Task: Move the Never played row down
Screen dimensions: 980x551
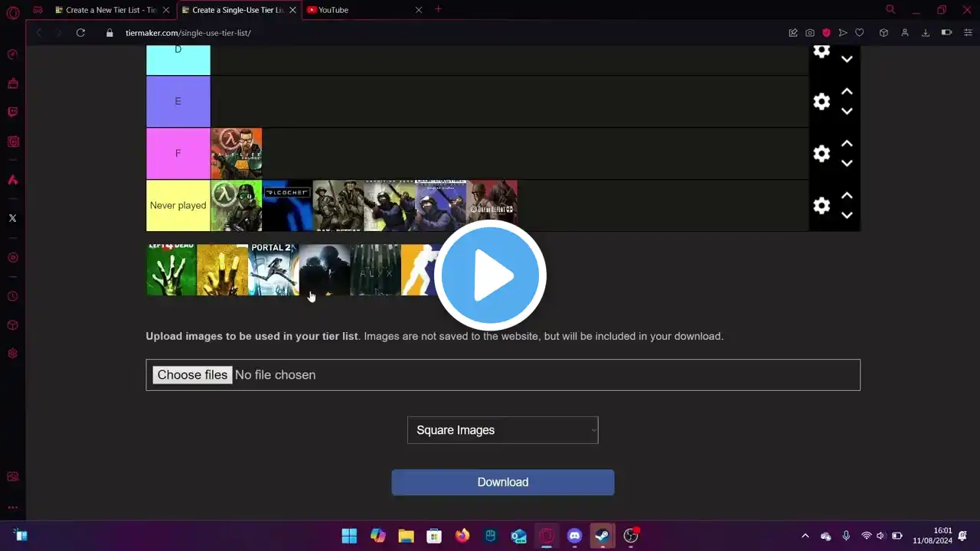Action: coord(847,215)
